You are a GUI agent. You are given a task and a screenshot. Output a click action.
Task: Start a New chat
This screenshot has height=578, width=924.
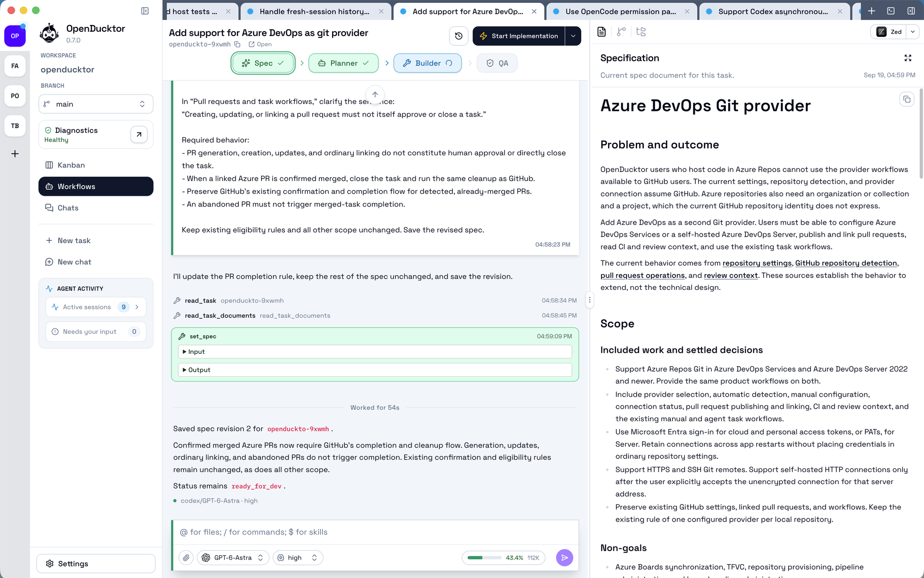click(96, 262)
